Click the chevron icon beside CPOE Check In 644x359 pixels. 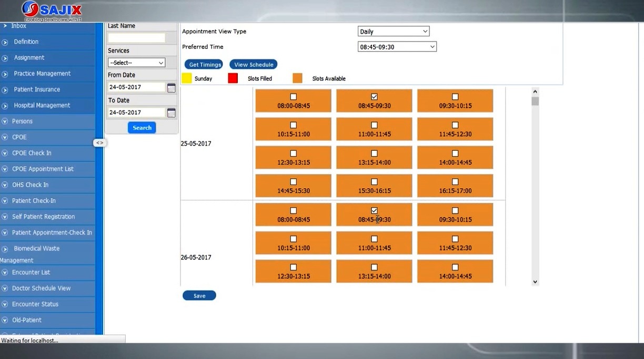[x=5, y=153]
